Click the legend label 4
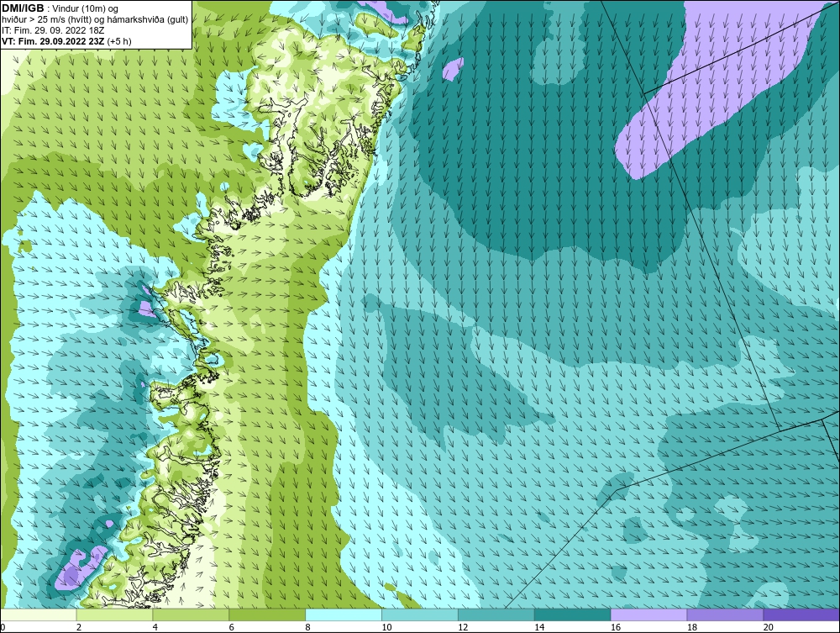Screen dimensions: 840x633 (x=155, y=627)
